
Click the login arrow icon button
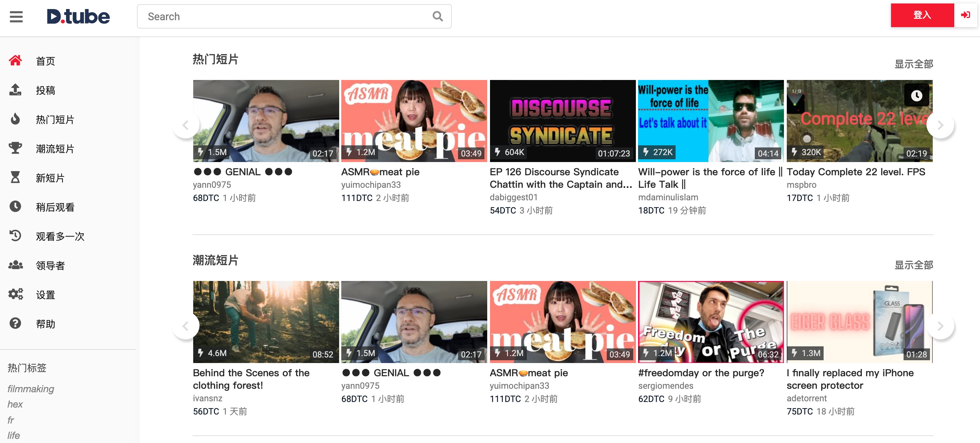(x=965, y=15)
